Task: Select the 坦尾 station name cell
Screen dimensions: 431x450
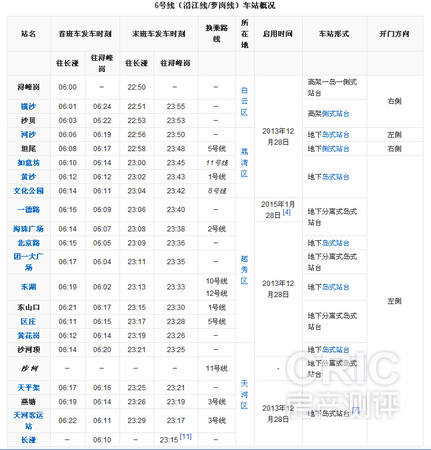Action: pyautogui.click(x=28, y=148)
